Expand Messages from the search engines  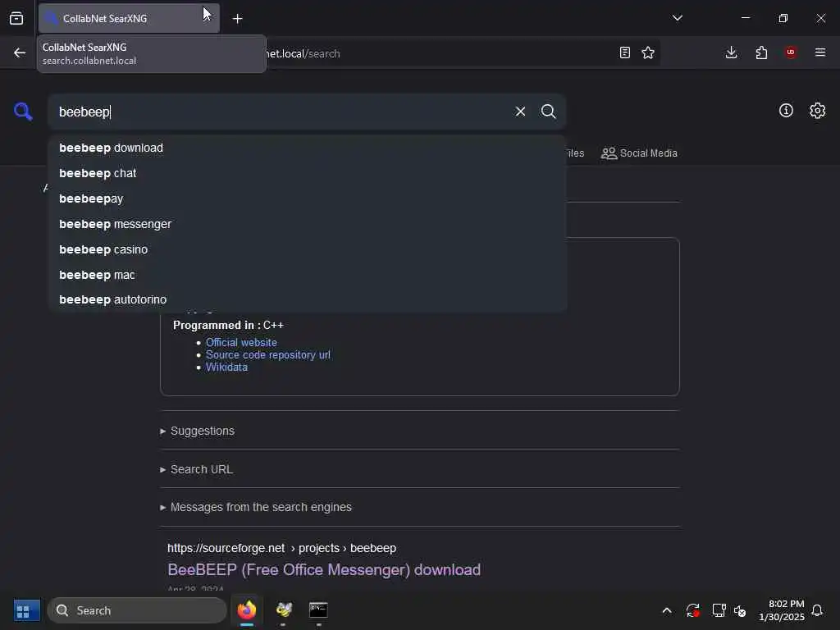(256, 507)
